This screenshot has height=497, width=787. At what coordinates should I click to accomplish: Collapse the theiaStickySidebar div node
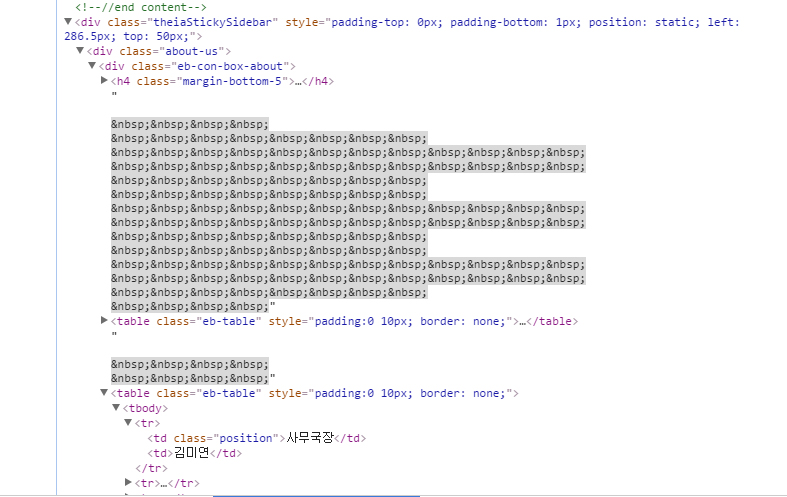point(68,22)
